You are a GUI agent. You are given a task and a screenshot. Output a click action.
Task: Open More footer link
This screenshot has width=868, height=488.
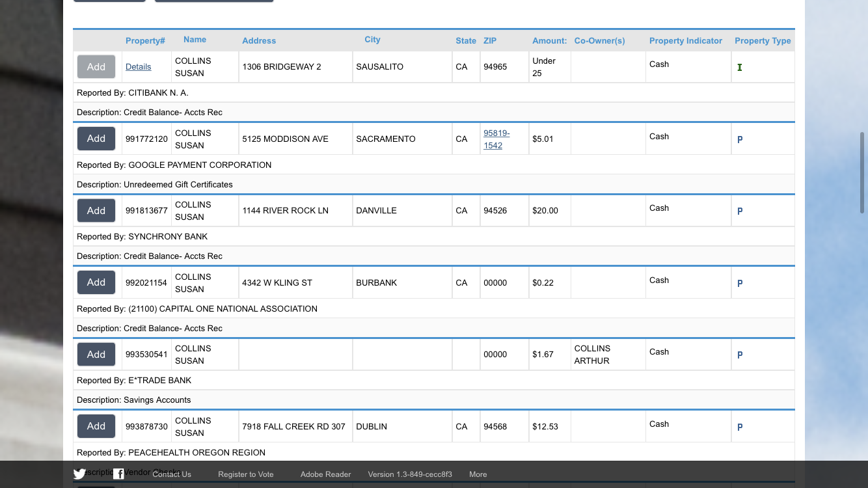[x=478, y=474]
